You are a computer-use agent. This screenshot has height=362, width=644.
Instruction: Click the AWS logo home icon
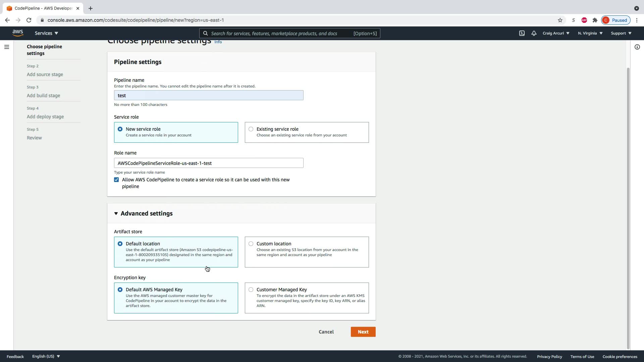[x=18, y=33]
